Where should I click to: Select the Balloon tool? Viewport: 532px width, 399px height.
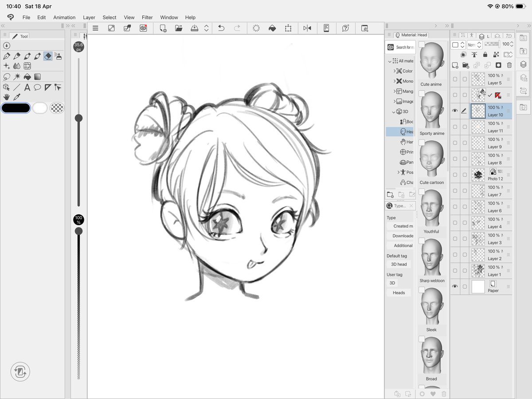(x=37, y=87)
